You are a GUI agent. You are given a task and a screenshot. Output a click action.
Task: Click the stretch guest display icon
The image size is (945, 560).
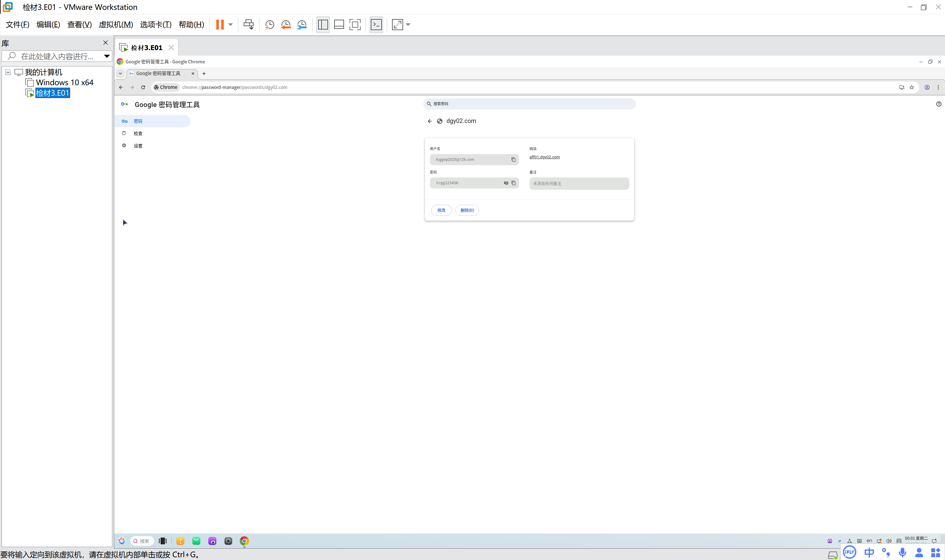coord(398,25)
